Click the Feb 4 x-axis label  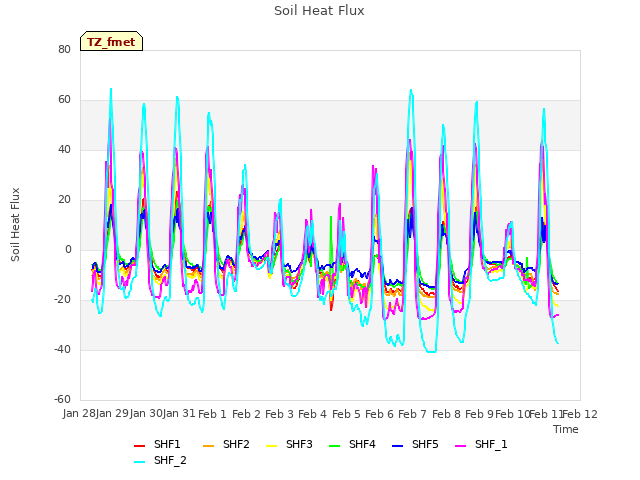(313, 414)
